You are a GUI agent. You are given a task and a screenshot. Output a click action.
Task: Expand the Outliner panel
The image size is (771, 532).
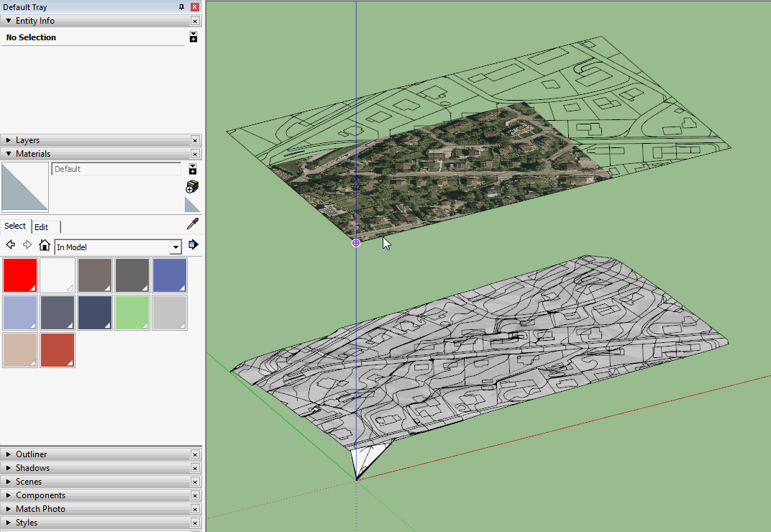pyautogui.click(x=9, y=454)
